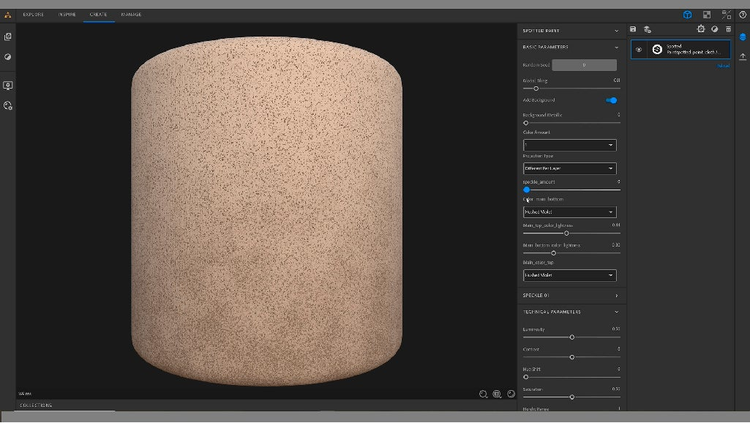Click the 3D cylinder material preview

pyautogui.click(x=266, y=211)
